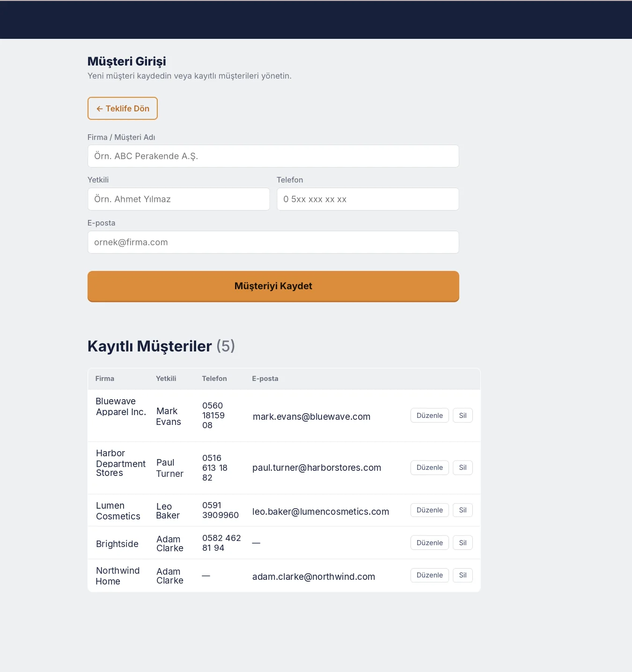Click the Yetkili input field
Viewport: 632px width, 672px height.
[x=179, y=199]
